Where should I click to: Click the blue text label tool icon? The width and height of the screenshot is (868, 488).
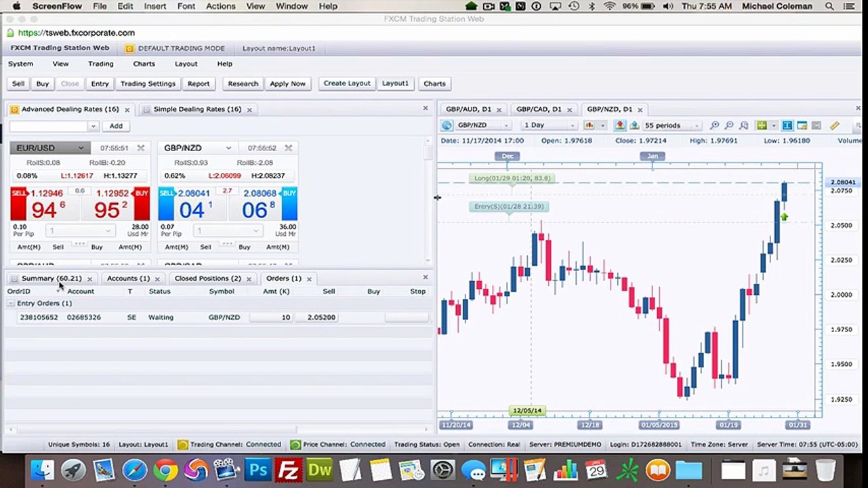[x=787, y=125]
